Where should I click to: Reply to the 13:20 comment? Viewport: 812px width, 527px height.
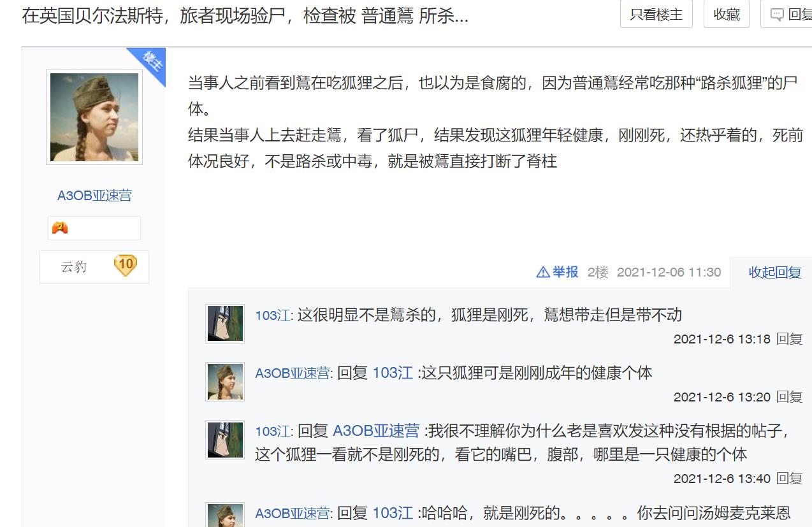tap(789, 397)
